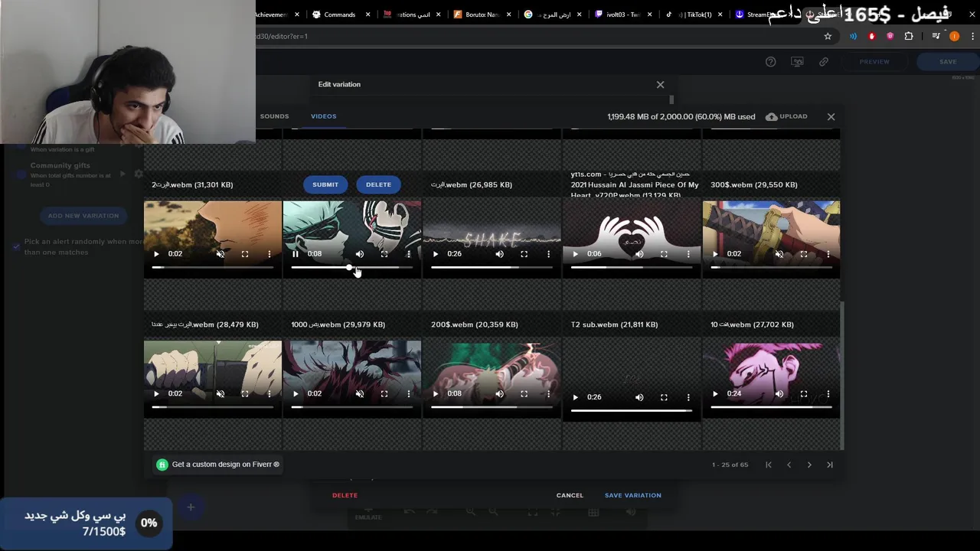Open more options on 300$.webm video
This screenshot has height=551, width=980.
pos(828,254)
